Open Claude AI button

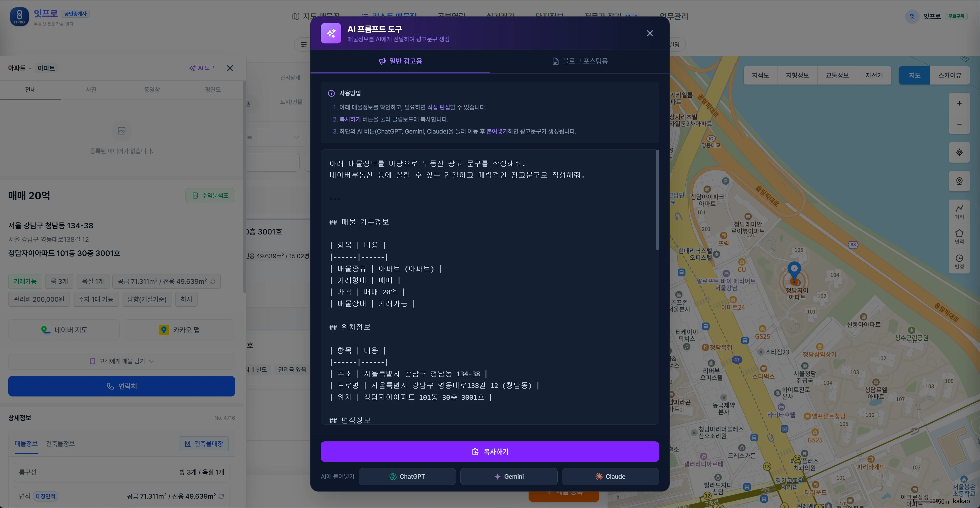point(610,476)
